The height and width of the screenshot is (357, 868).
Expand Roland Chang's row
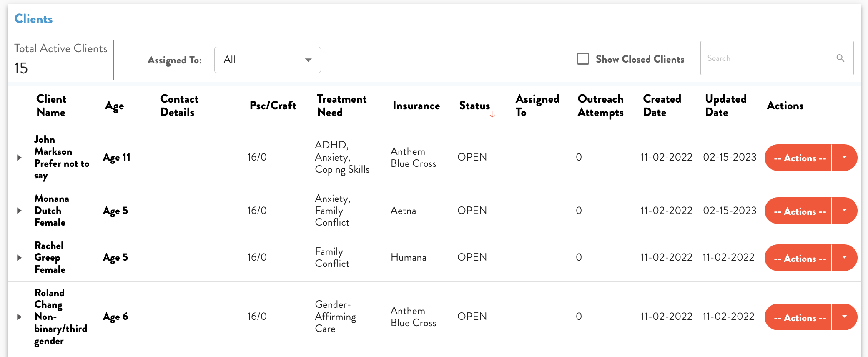click(x=19, y=317)
